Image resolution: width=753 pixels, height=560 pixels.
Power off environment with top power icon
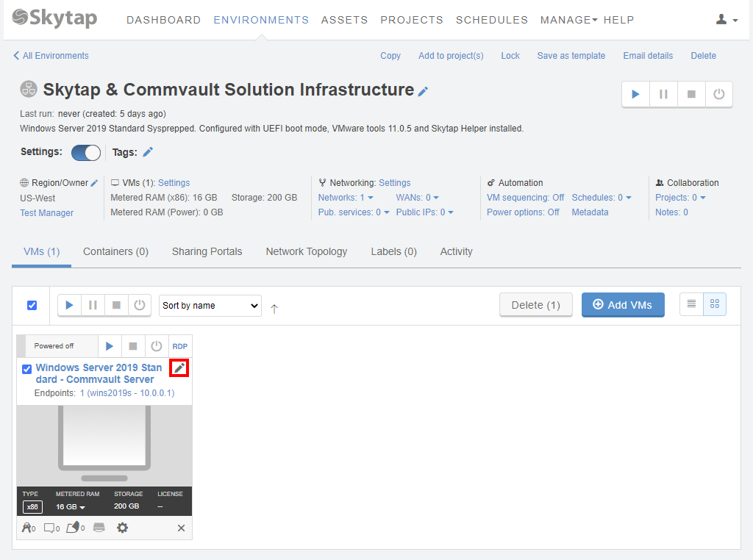(x=719, y=94)
